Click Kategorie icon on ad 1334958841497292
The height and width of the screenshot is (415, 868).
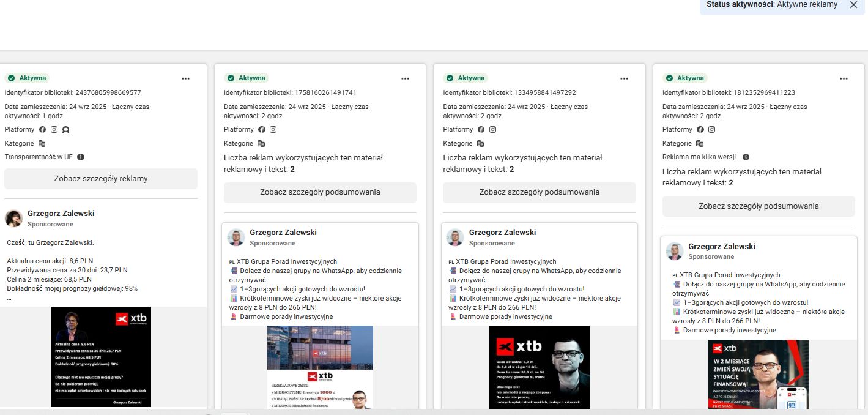point(480,144)
